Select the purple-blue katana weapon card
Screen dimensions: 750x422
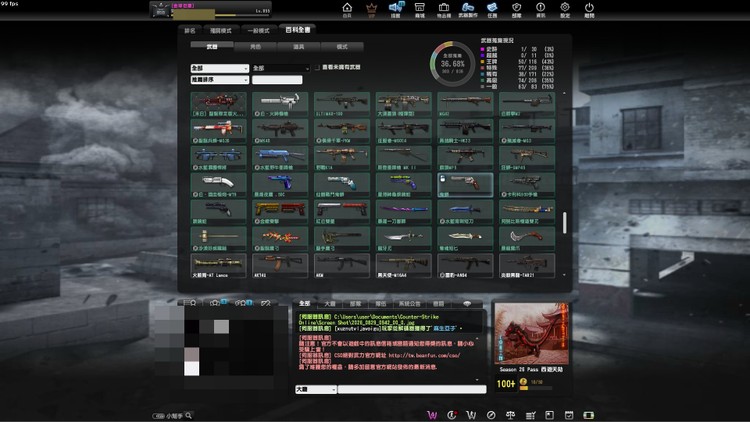pyautogui.click(x=404, y=212)
